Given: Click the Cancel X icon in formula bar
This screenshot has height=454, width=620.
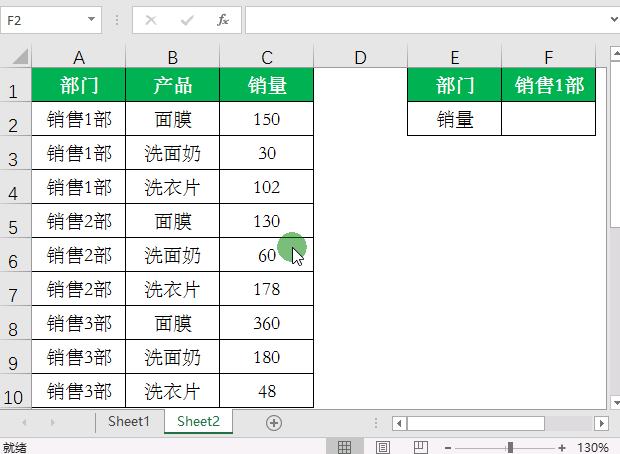Looking at the screenshot, I should (x=151, y=20).
